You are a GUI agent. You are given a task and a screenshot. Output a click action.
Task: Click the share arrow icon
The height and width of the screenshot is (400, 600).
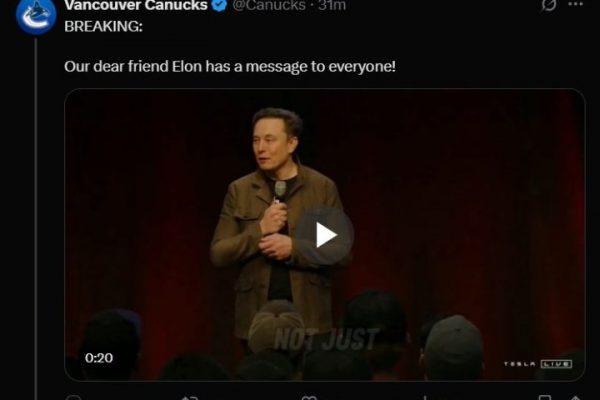pos(576,398)
